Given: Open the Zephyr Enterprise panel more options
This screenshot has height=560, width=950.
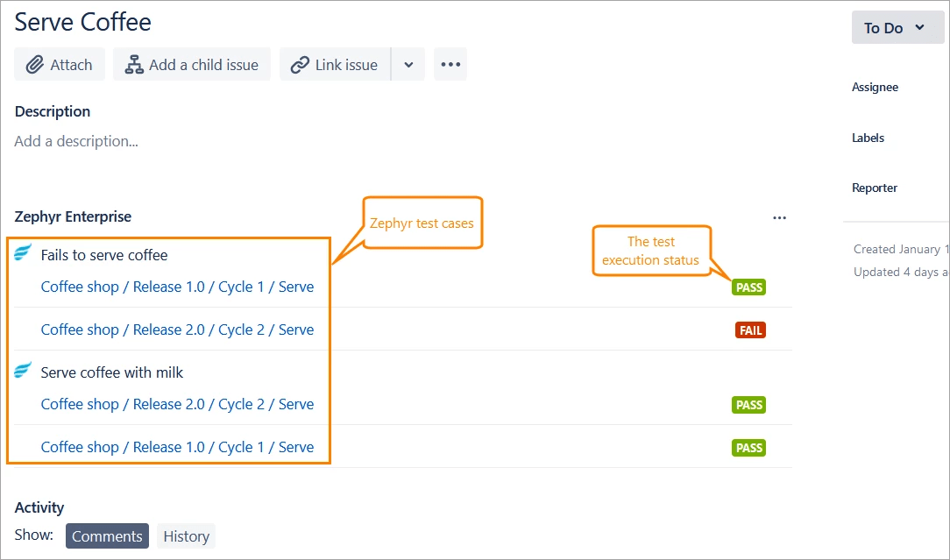Looking at the screenshot, I should pos(780,217).
